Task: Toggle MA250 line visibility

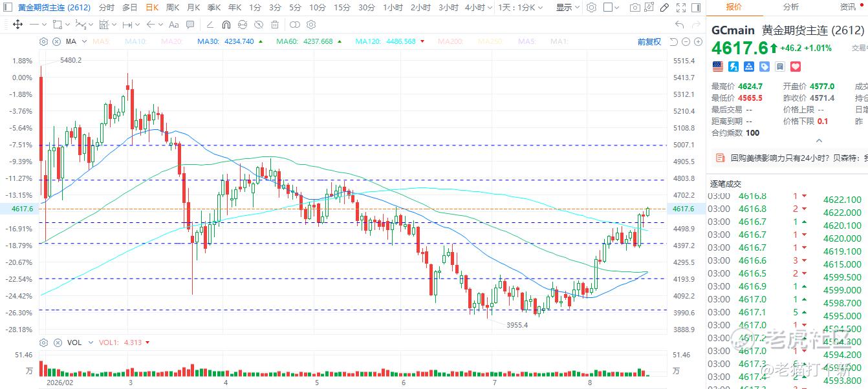Action: coord(490,41)
